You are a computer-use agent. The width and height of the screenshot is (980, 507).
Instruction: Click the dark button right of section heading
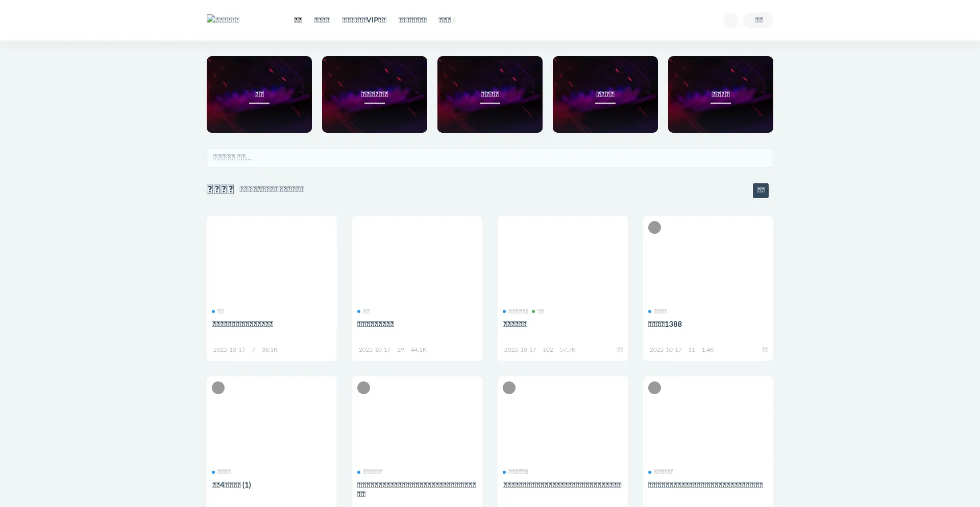point(760,190)
